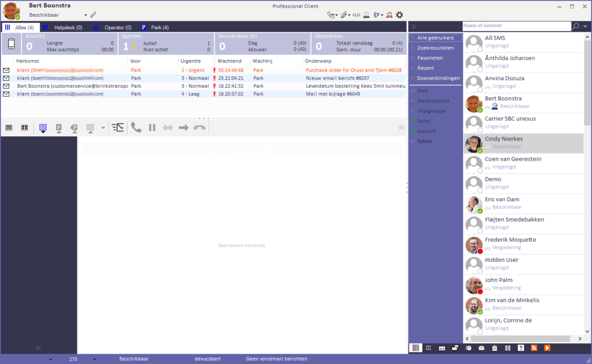Click the Naam of nummer search field
592x364 pixels.
(x=516, y=25)
